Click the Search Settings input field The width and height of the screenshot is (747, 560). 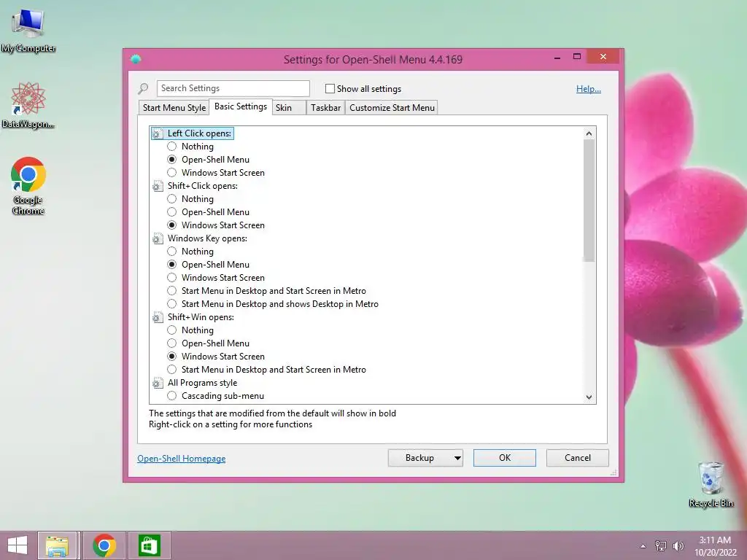(x=233, y=88)
